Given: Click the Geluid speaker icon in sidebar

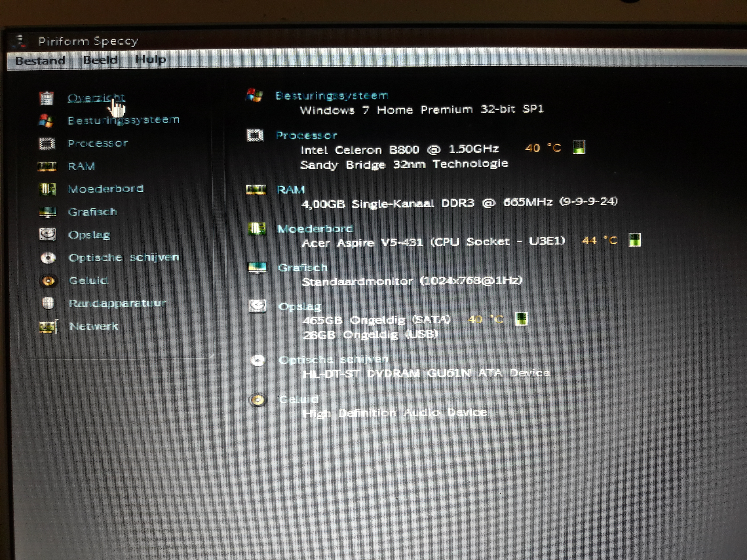Looking at the screenshot, I should pos(48,281).
